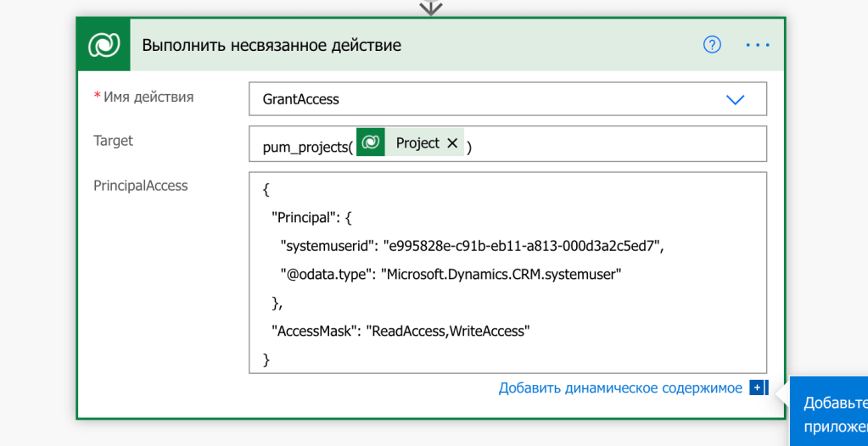868x446 pixels.
Task: Click the Dataverse connector icon in card header
Action: 104,45
